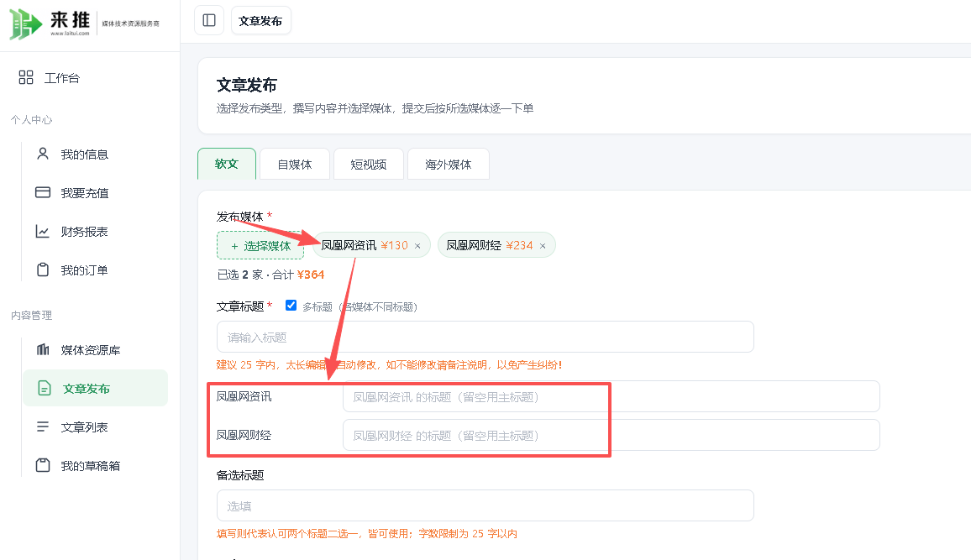This screenshot has height=560, width=971.
Task: Remove the 凤凰网资讯 media tag
Action: click(x=417, y=246)
